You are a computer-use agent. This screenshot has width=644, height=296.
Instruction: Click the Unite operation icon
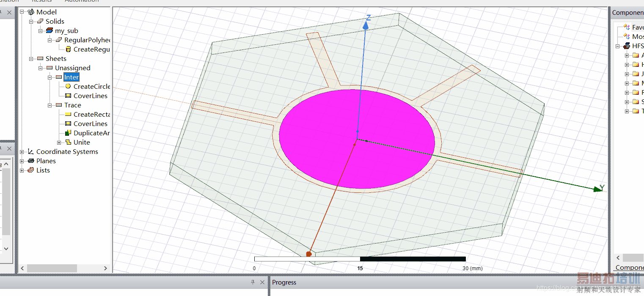coord(68,142)
